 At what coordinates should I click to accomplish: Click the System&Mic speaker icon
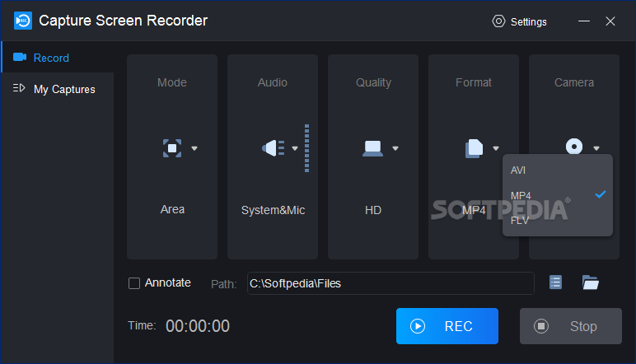(273, 148)
